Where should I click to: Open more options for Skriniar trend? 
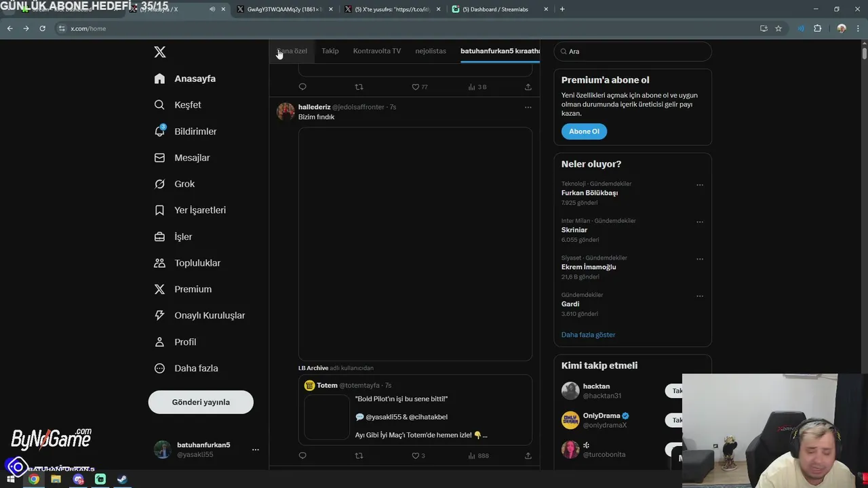tap(700, 222)
